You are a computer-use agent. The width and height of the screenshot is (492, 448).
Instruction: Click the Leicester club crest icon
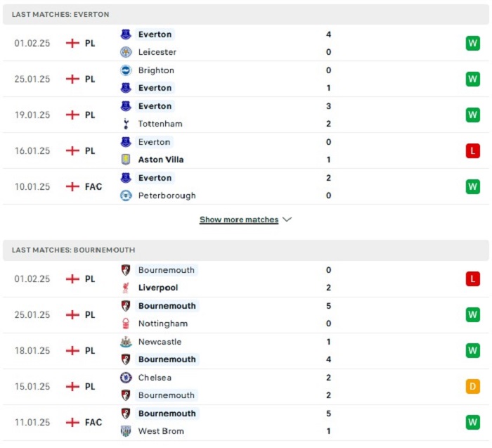126,52
